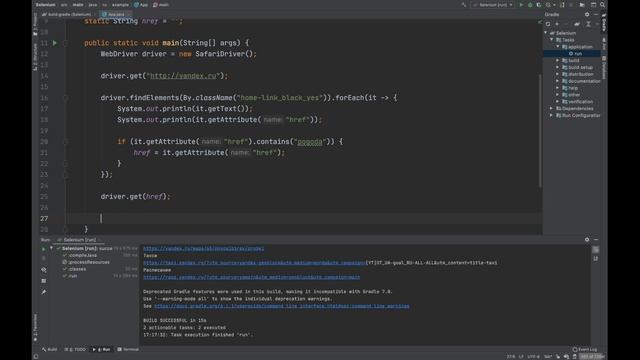Open the Run panel settings gear
Screen dimensions: 640x360
pos(587,240)
